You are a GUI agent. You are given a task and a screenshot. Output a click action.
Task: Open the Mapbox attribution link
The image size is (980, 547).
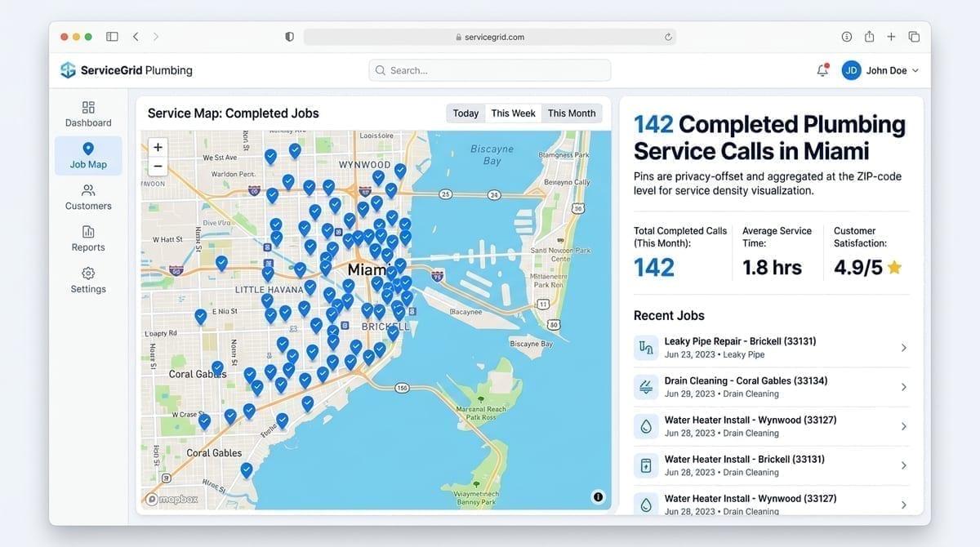point(171,499)
